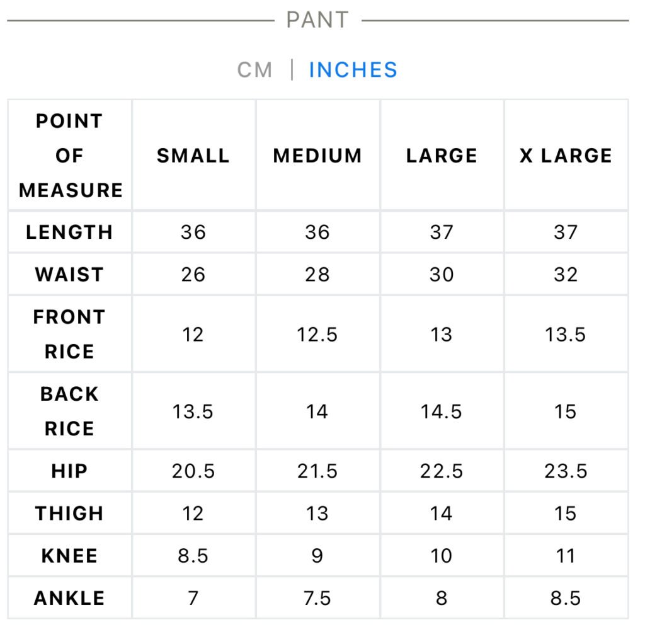Click the X Large hip value 23.5
This screenshot has height=644, width=645.
(x=566, y=471)
